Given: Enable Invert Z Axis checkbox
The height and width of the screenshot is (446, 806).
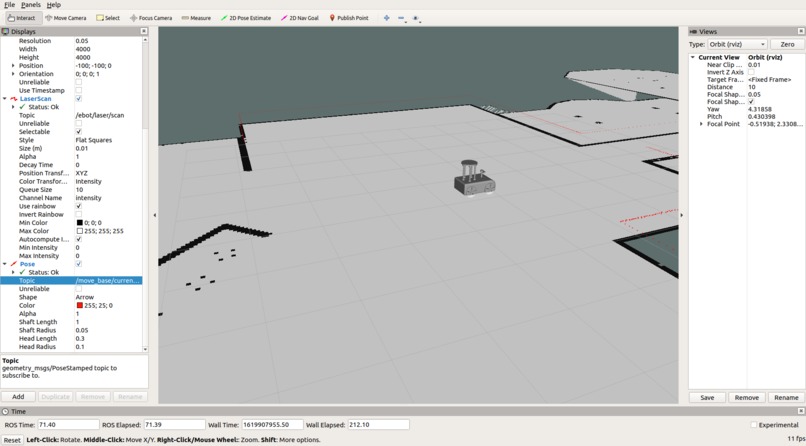Looking at the screenshot, I should (x=751, y=72).
